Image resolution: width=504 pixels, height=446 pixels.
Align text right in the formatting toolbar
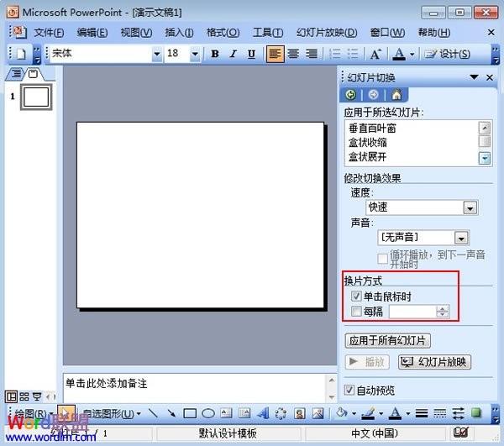coord(311,54)
